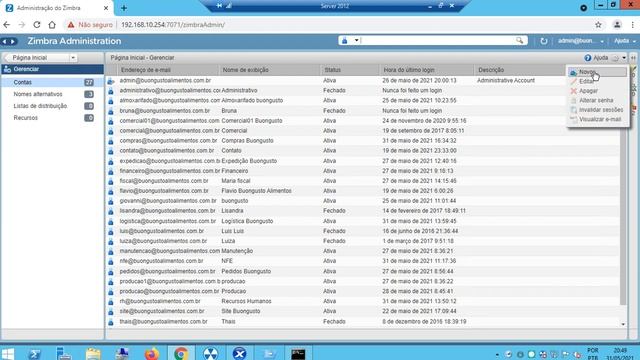Select the bruna@buongustoalimentos.com.br account

[363, 111]
